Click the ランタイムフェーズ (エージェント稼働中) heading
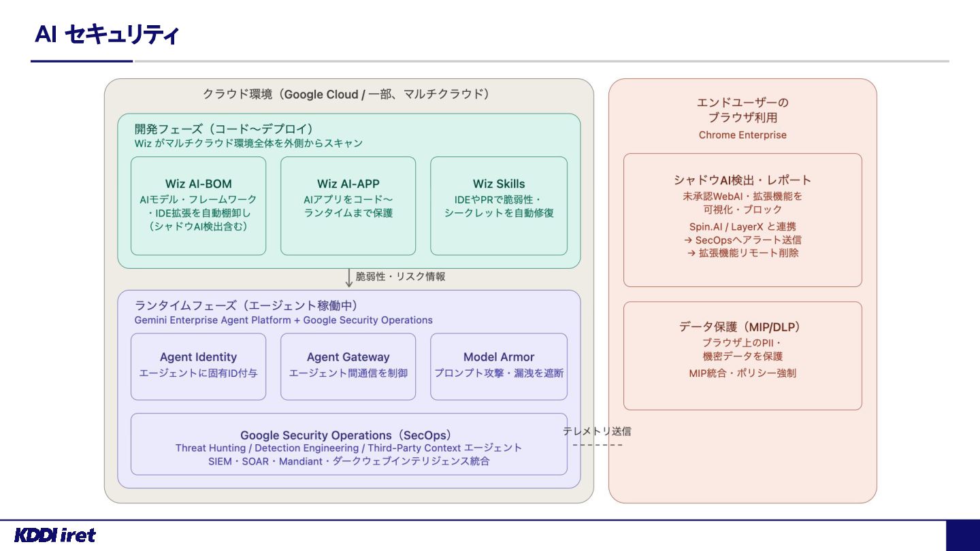Screen dimensions: 980x551 pyautogui.click(x=246, y=305)
